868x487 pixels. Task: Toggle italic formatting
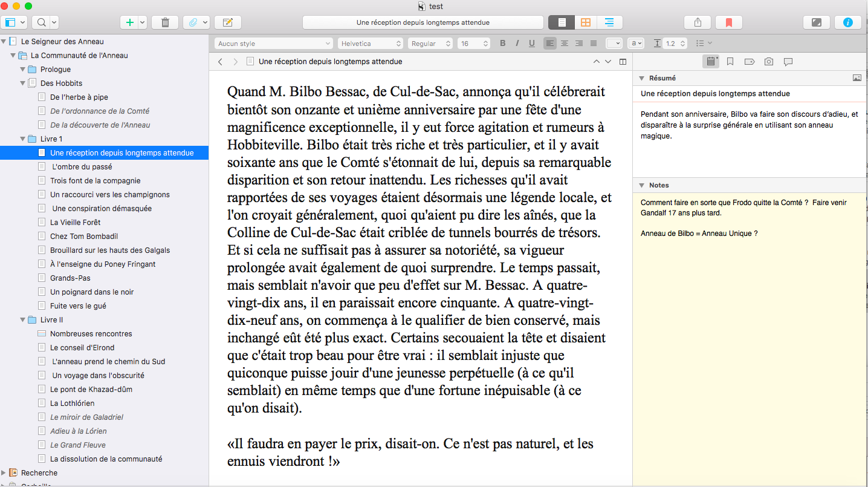coord(517,44)
